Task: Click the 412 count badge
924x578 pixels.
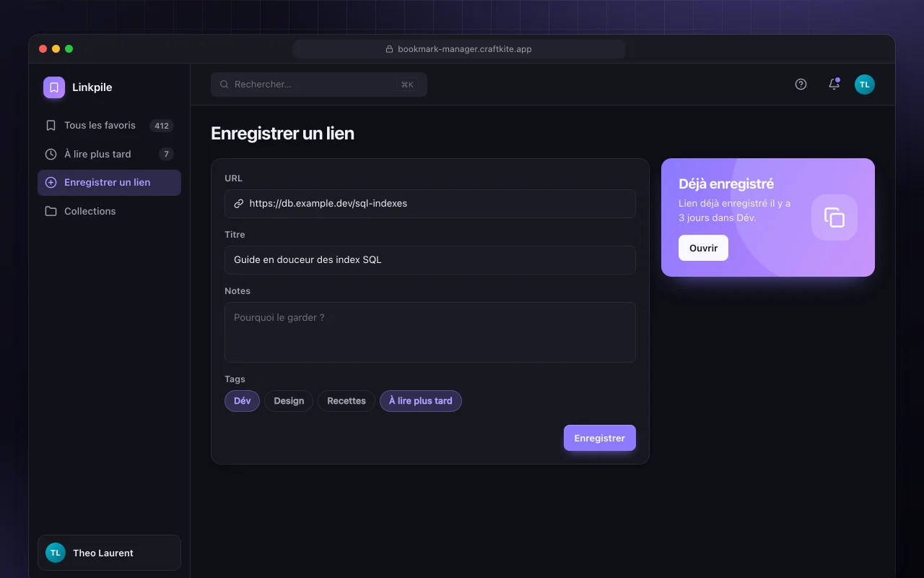Action: pyautogui.click(x=162, y=126)
